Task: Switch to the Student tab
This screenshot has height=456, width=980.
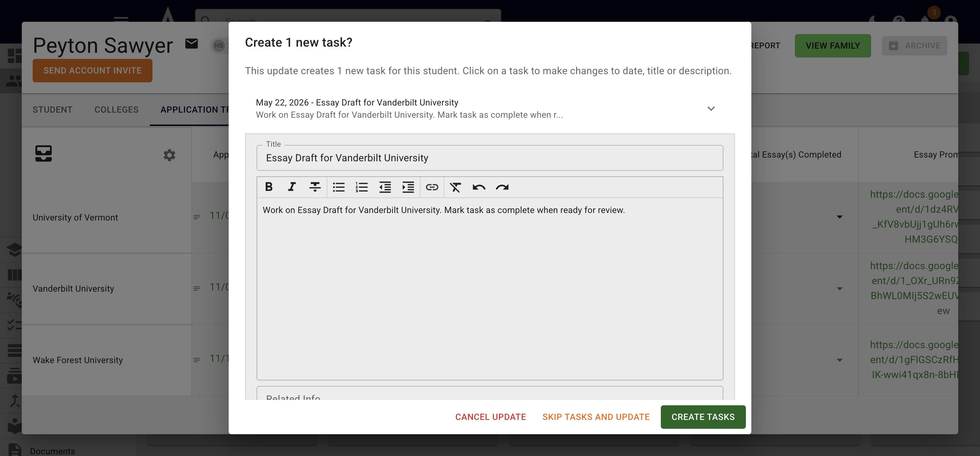Action: [x=52, y=110]
